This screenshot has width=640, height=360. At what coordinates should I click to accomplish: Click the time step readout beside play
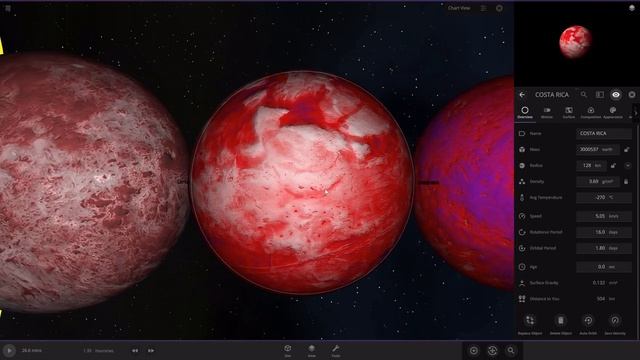31,350
